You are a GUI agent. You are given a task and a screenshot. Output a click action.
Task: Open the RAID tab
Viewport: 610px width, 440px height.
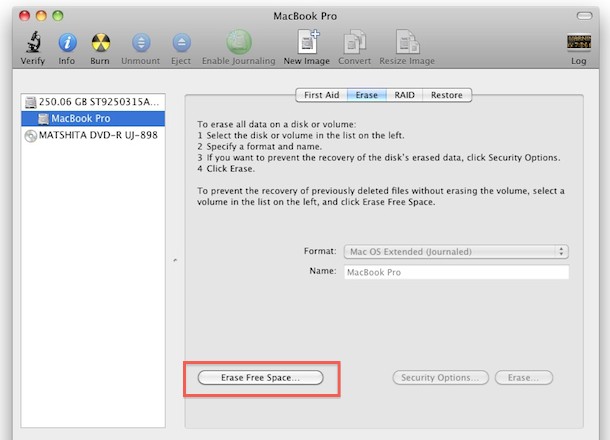404,95
